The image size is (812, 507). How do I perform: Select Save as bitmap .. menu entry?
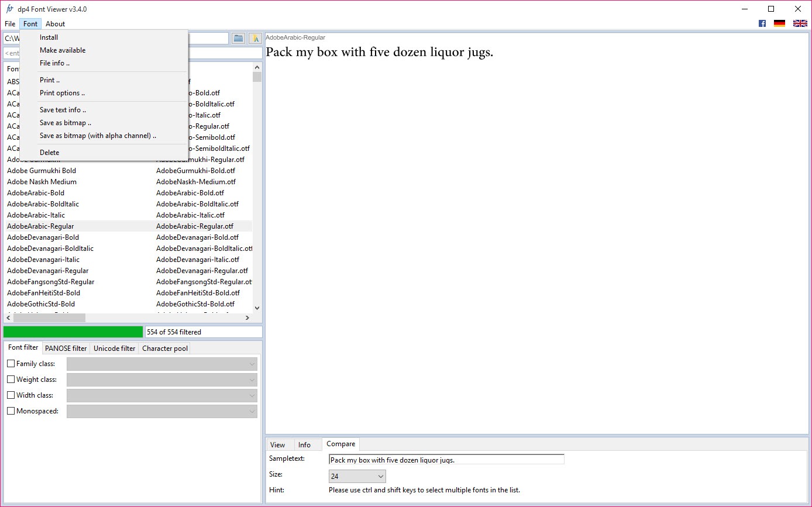point(65,123)
